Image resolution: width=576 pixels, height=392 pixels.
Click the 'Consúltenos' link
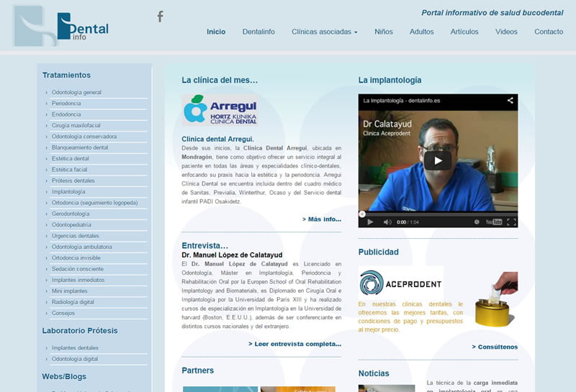pyautogui.click(x=495, y=347)
